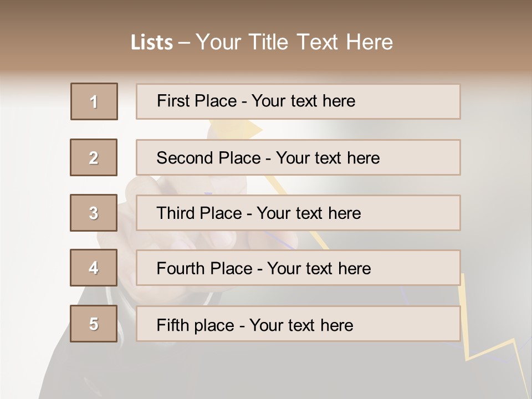Select the number 4 square
532x399 pixels.
click(94, 268)
